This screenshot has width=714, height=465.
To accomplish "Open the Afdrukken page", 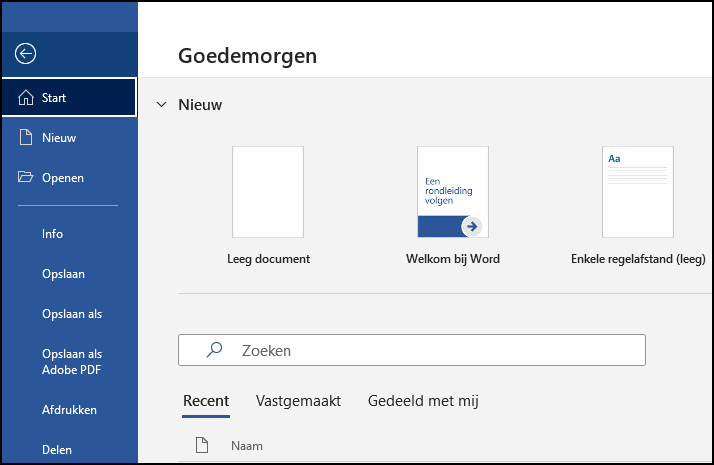I will tap(69, 410).
